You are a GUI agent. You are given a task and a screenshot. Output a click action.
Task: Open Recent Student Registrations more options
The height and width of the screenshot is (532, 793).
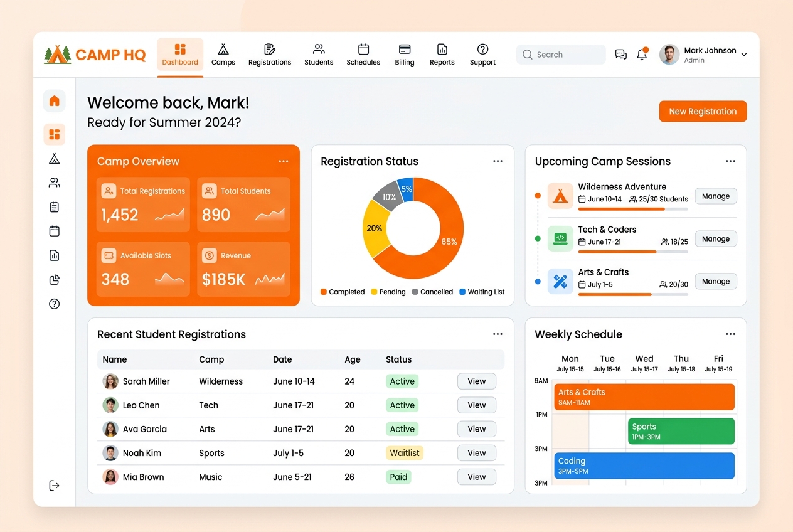point(498,334)
